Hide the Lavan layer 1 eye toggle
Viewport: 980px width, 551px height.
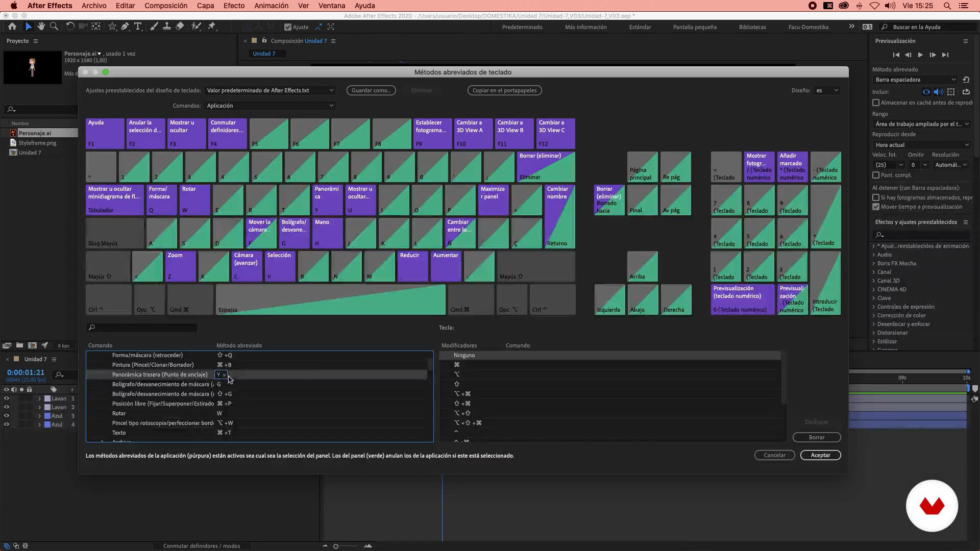tap(7, 398)
